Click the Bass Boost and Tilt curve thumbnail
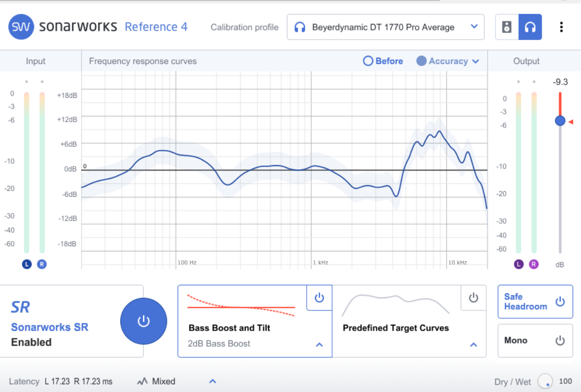 [241, 306]
